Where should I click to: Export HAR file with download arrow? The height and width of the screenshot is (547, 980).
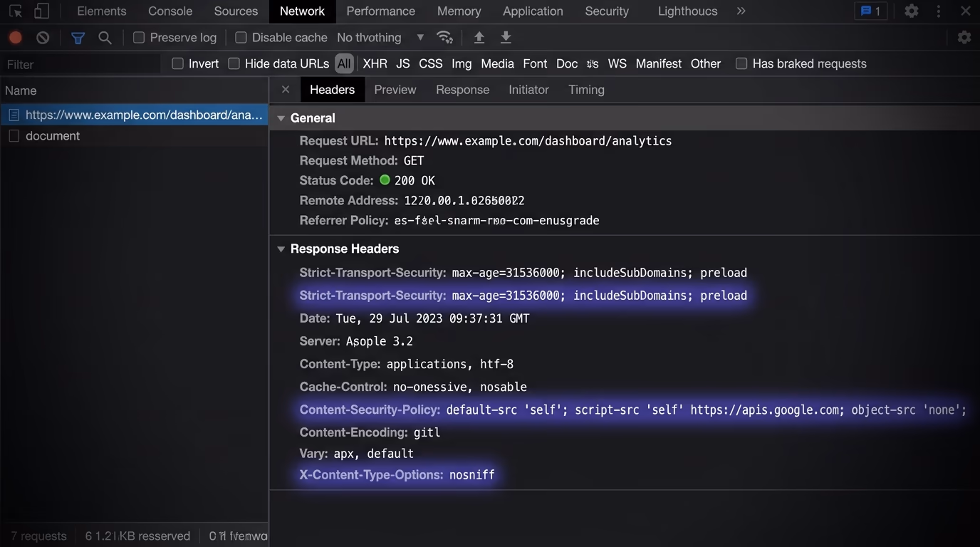506,38
